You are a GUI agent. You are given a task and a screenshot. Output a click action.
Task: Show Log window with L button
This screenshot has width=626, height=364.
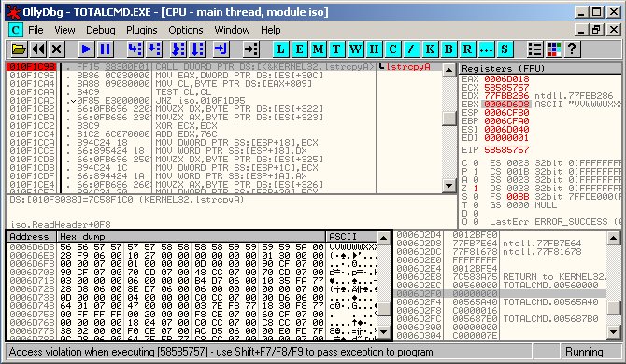[280, 49]
